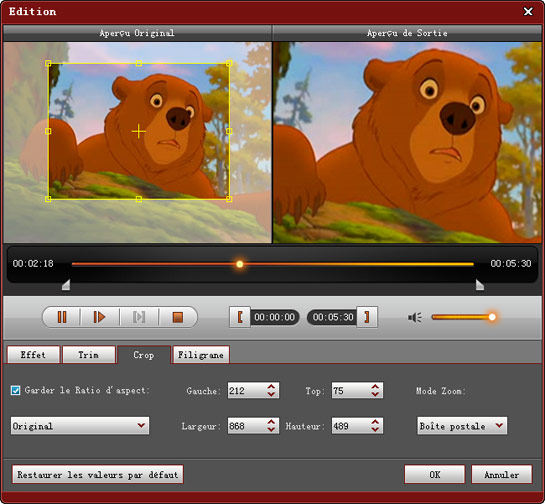Decrease the Largeur value
Viewport: 545px width, 504px height.
click(271, 430)
